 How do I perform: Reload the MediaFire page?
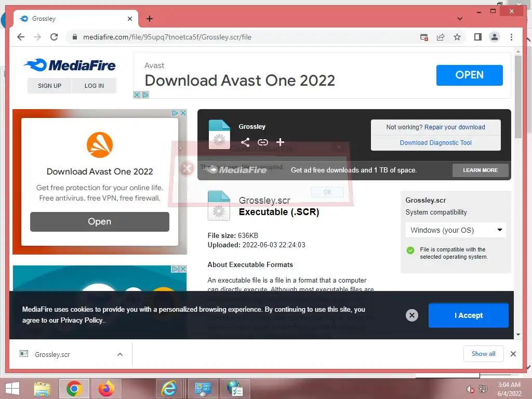pos(54,37)
